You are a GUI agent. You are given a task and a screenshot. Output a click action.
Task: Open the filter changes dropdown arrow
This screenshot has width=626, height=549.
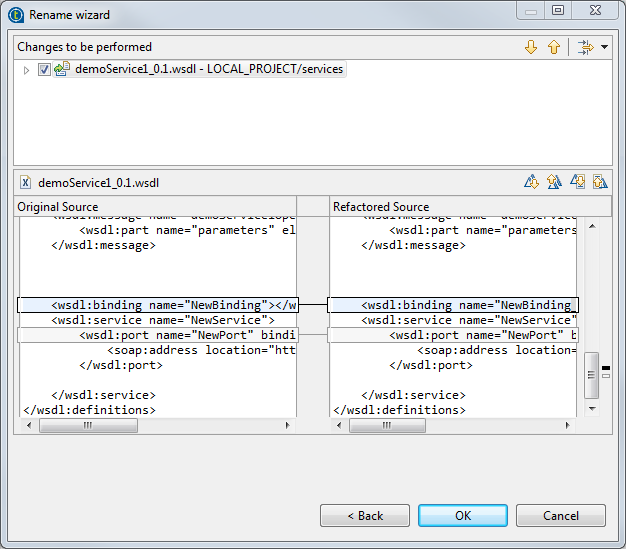pos(604,47)
